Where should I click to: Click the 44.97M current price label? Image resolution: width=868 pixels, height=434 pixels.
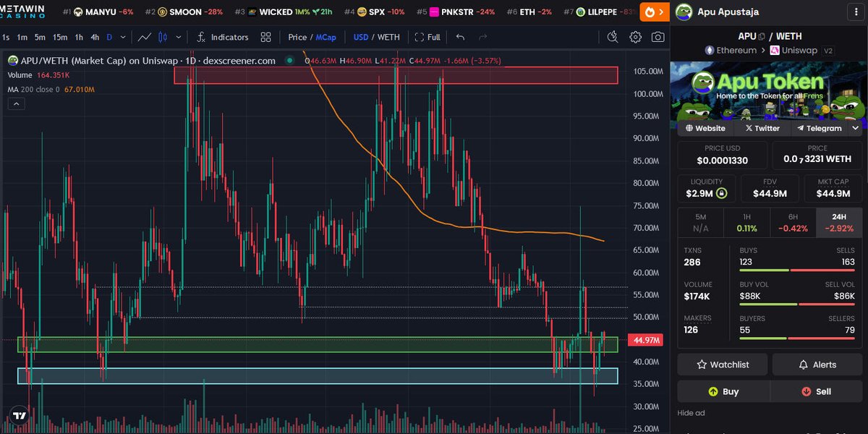pyautogui.click(x=647, y=340)
